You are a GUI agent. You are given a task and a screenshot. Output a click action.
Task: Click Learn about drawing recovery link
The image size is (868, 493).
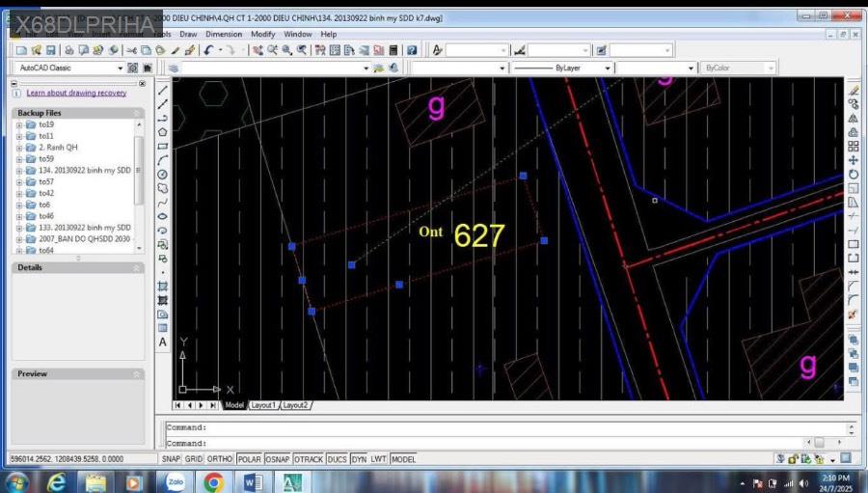click(x=76, y=94)
